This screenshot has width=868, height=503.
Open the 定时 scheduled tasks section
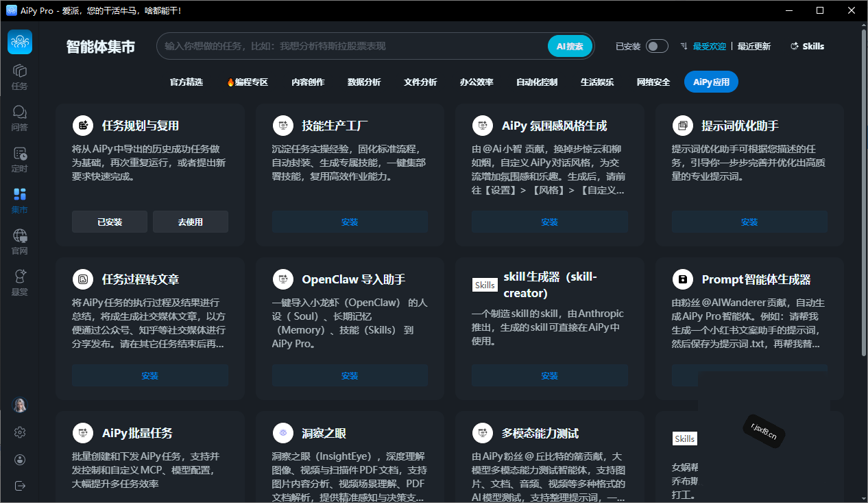point(20,159)
